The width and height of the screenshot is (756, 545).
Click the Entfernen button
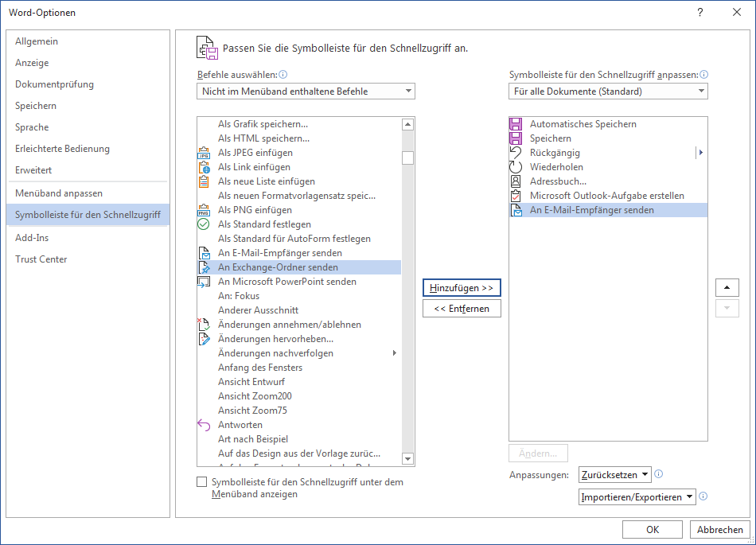coord(462,309)
